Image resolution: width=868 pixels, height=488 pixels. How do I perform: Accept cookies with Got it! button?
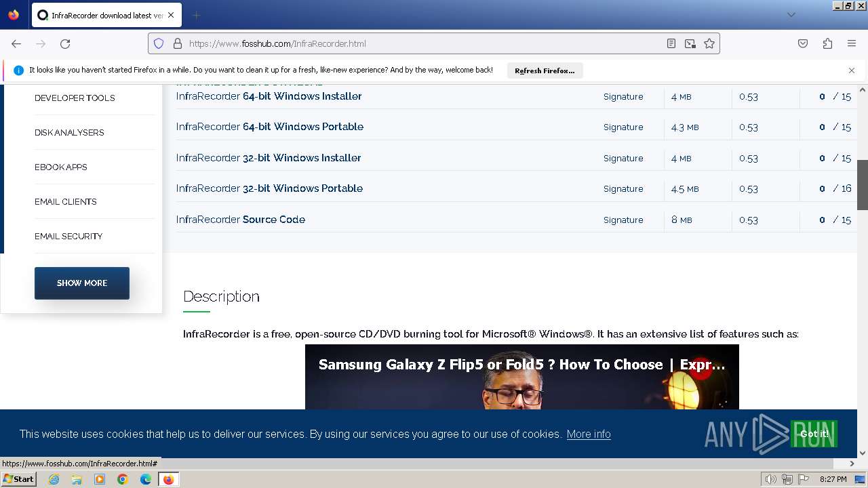point(814,434)
